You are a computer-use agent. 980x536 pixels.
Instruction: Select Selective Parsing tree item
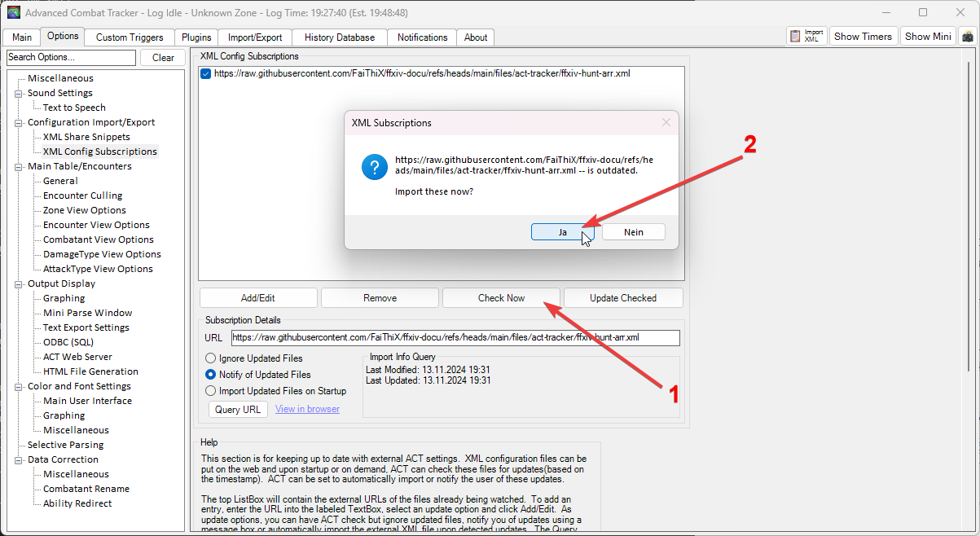65,445
